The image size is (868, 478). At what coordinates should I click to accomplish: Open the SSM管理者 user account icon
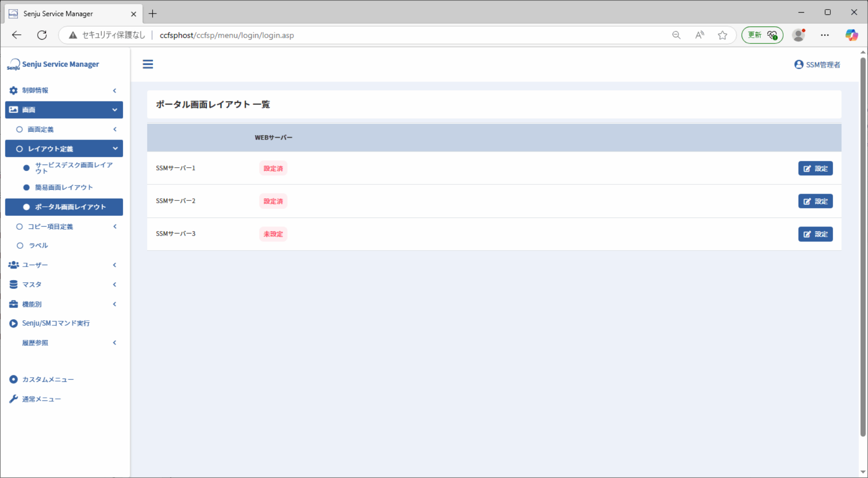pos(799,64)
